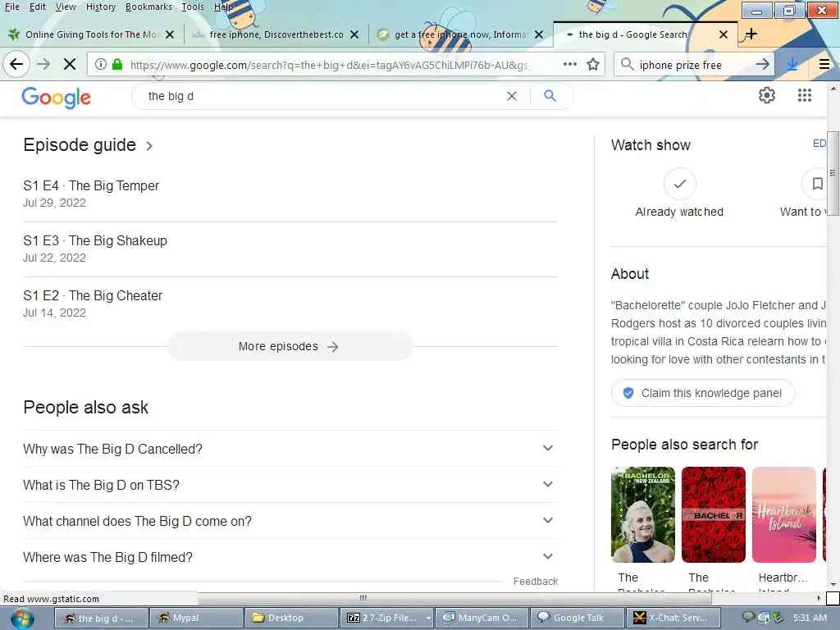Click the magnifier in browser search box
The width and height of the screenshot is (840, 630).
point(627,64)
